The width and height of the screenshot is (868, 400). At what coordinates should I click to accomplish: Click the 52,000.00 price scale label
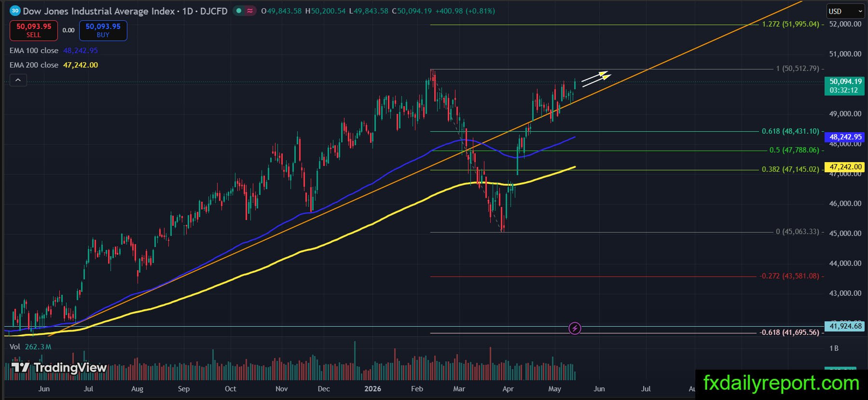845,24
